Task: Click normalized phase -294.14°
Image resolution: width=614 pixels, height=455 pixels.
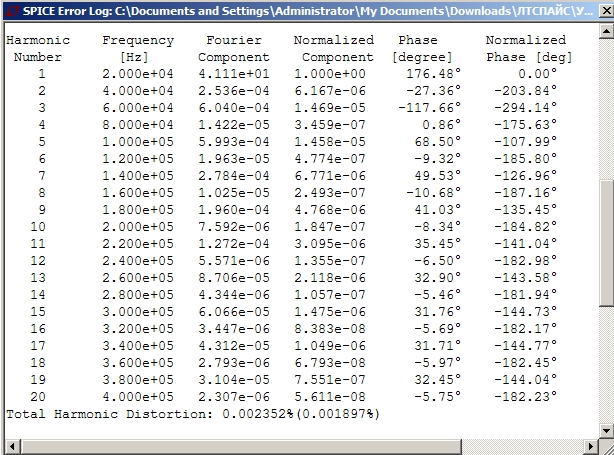Action: pos(525,108)
